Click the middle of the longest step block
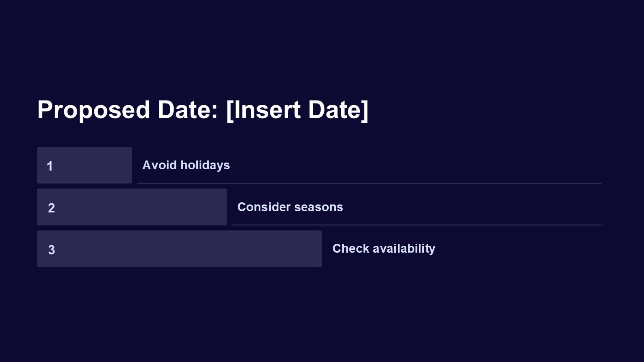The height and width of the screenshot is (362, 644). pos(179,248)
